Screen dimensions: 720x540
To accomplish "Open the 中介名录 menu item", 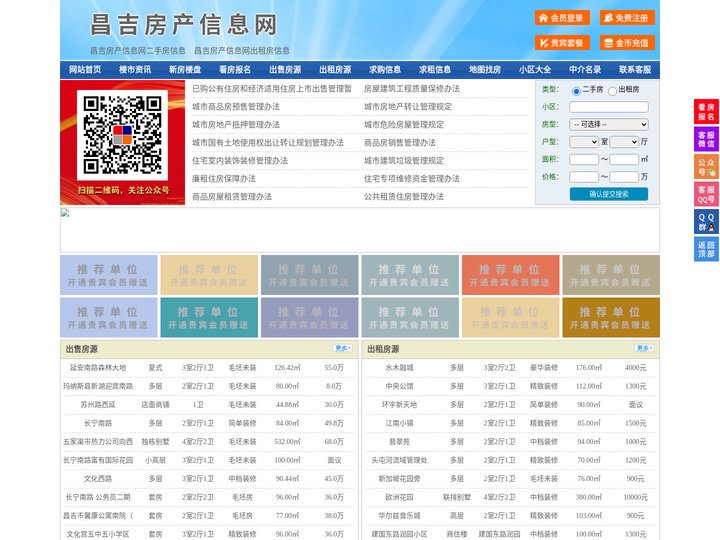I will (585, 70).
